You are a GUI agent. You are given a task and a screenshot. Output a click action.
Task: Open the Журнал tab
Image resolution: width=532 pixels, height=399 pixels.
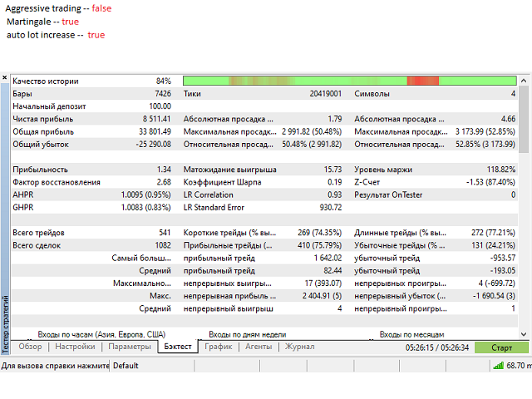pyautogui.click(x=299, y=347)
